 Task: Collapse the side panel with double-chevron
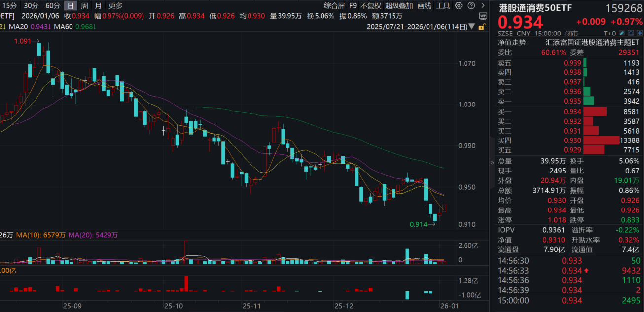click(492, 163)
